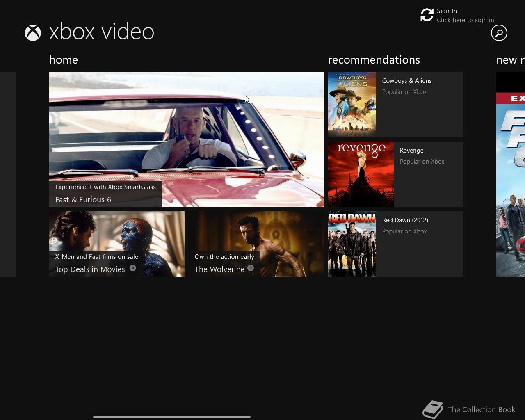525x420 pixels.
Task: Open The Wolverine tile image
Action: [x=256, y=244]
